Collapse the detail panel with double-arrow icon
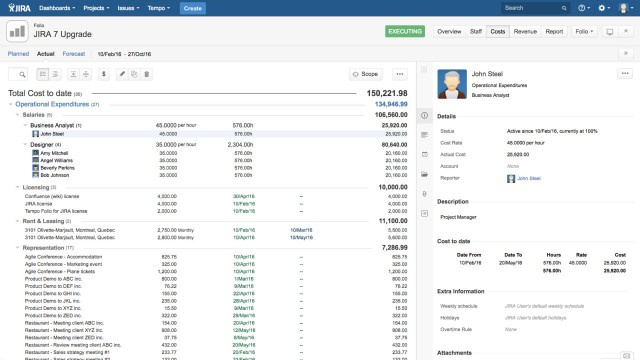Screen dimensions: 640x360 coord(626,53)
